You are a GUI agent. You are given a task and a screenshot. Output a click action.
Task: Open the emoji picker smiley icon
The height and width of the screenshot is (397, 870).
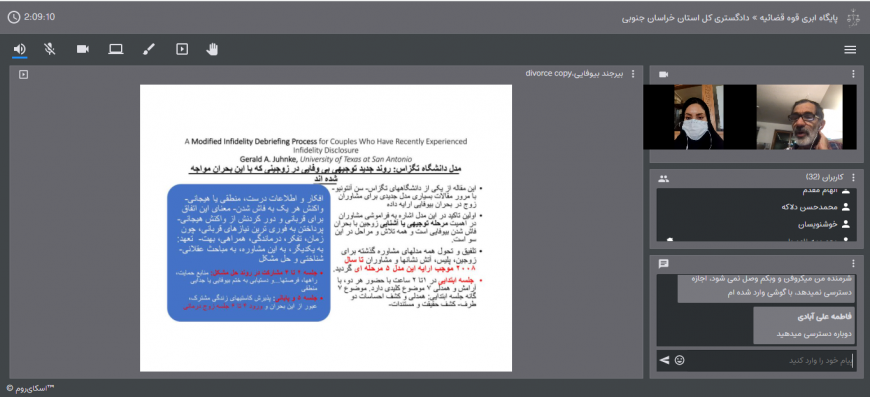pos(679,360)
